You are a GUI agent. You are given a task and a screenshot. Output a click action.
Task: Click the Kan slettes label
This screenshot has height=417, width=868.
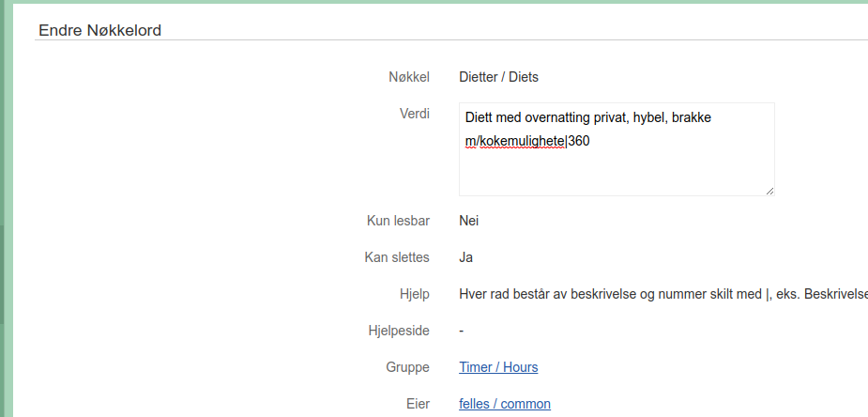click(397, 257)
